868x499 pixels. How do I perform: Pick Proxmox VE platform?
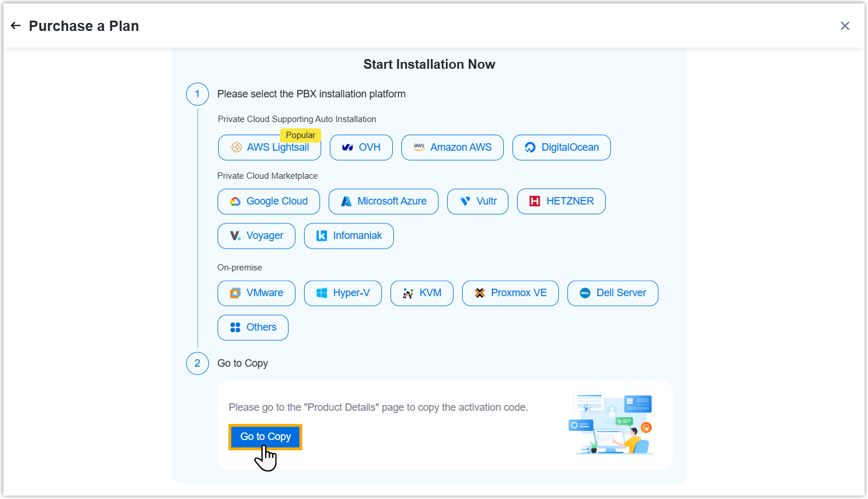click(510, 293)
